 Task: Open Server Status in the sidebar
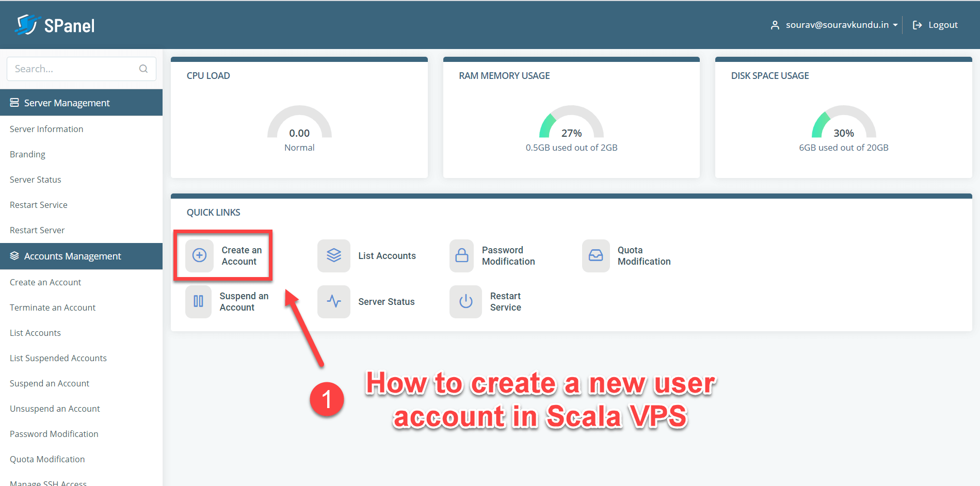(x=36, y=180)
